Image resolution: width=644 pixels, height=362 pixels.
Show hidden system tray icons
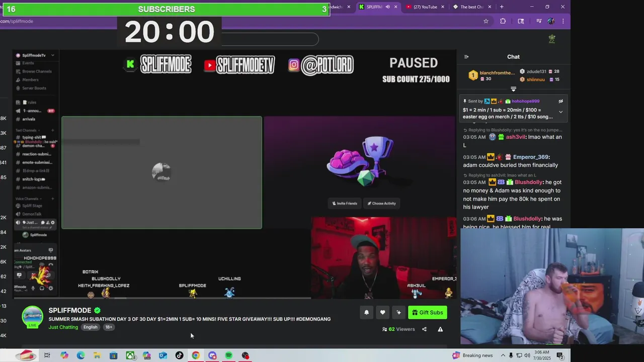[503, 355]
